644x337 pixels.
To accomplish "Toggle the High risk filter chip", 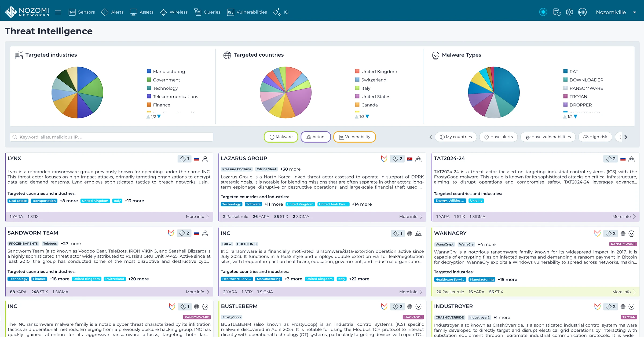I will point(595,137).
